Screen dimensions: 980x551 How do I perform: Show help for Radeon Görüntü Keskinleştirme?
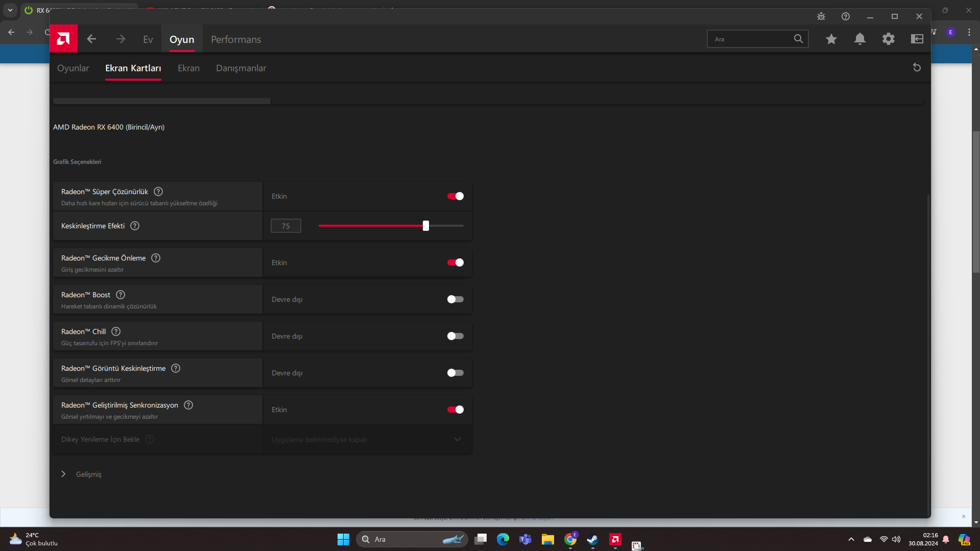click(176, 368)
